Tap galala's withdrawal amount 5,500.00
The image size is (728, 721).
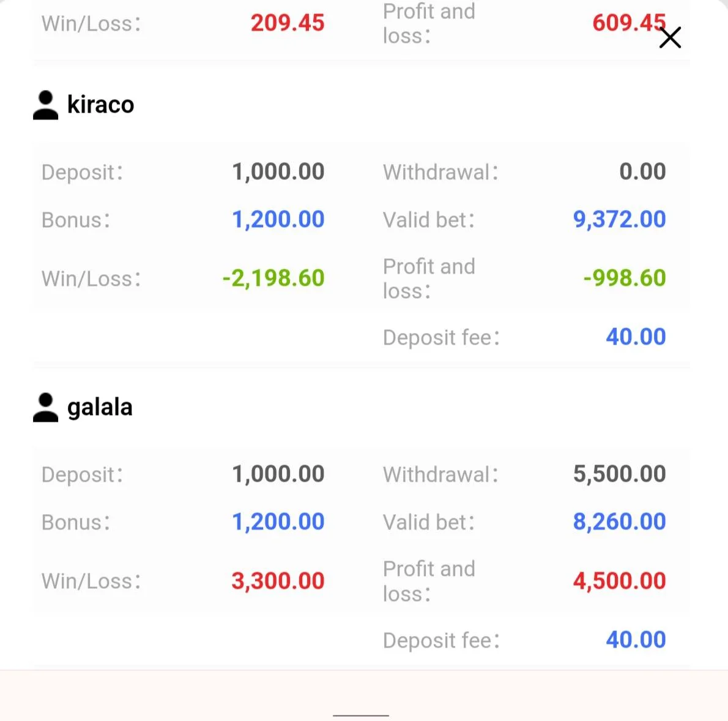coord(619,474)
